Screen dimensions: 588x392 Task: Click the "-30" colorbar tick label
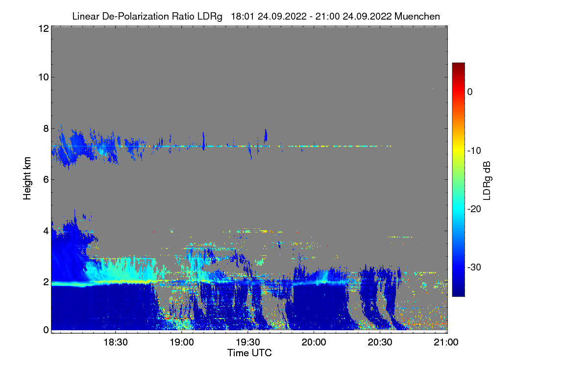pyautogui.click(x=475, y=267)
